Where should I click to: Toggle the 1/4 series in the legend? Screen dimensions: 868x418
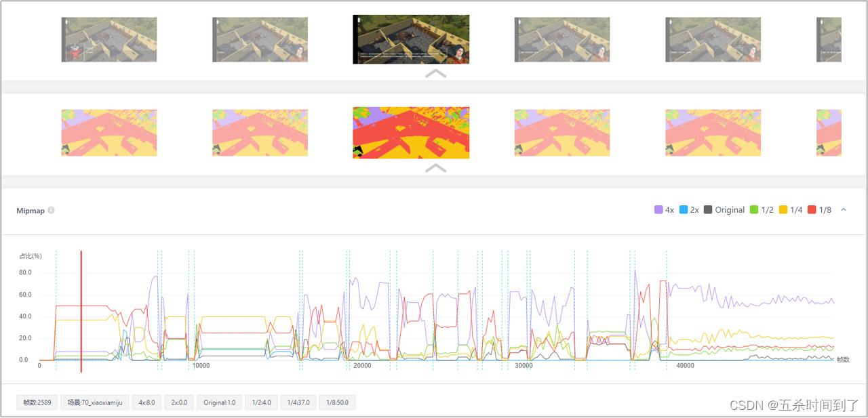(x=791, y=210)
